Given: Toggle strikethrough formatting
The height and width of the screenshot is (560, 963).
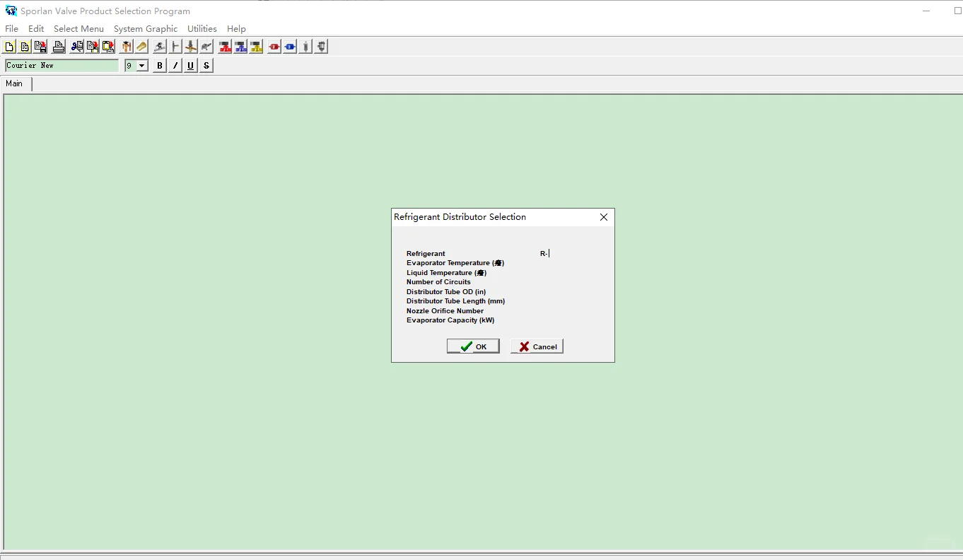Looking at the screenshot, I should coord(206,66).
